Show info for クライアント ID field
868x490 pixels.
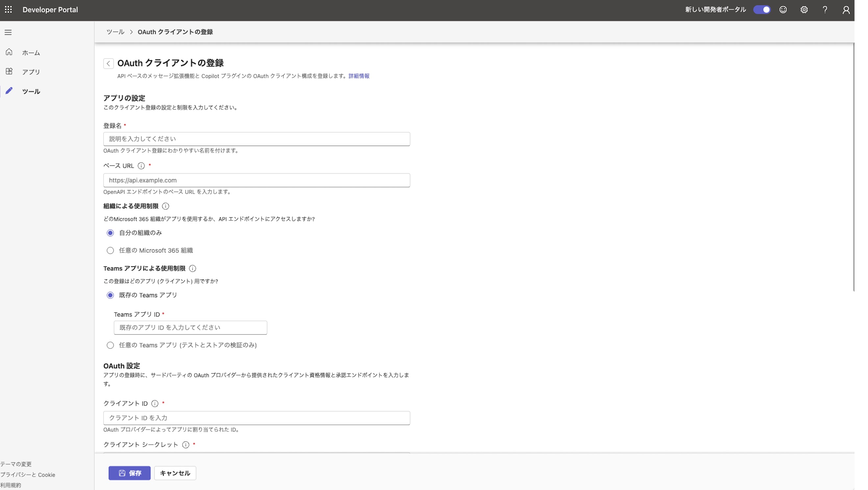click(155, 404)
